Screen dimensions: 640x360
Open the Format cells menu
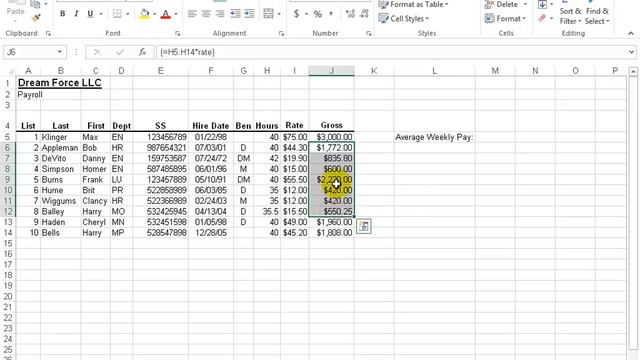(505, 18)
